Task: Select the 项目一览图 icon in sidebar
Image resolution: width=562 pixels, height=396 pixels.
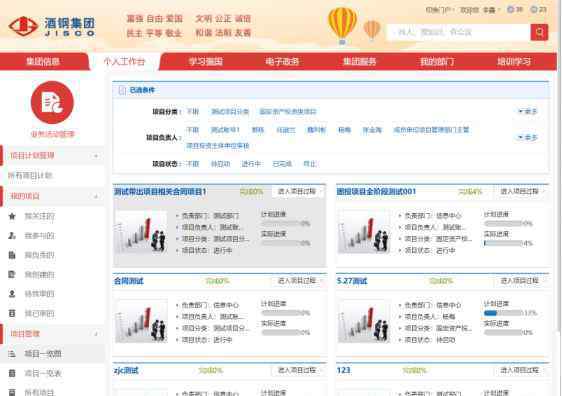Action: 12,354
